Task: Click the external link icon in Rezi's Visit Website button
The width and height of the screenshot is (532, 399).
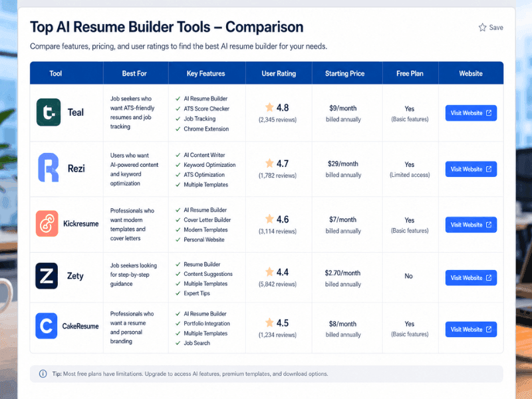Action: click(489, 169)
